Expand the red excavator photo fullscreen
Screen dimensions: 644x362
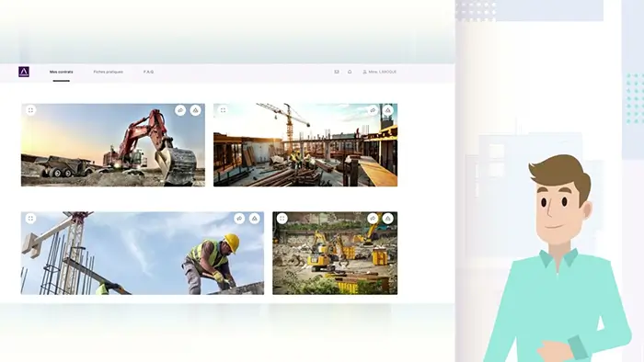30,110
